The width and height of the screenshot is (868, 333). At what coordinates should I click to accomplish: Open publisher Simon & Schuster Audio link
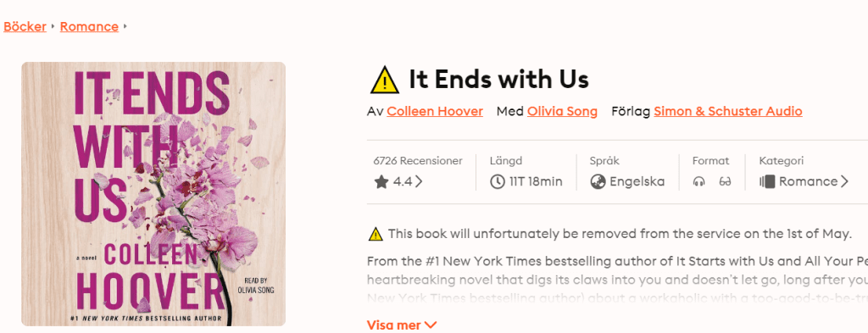coord(728,111)
